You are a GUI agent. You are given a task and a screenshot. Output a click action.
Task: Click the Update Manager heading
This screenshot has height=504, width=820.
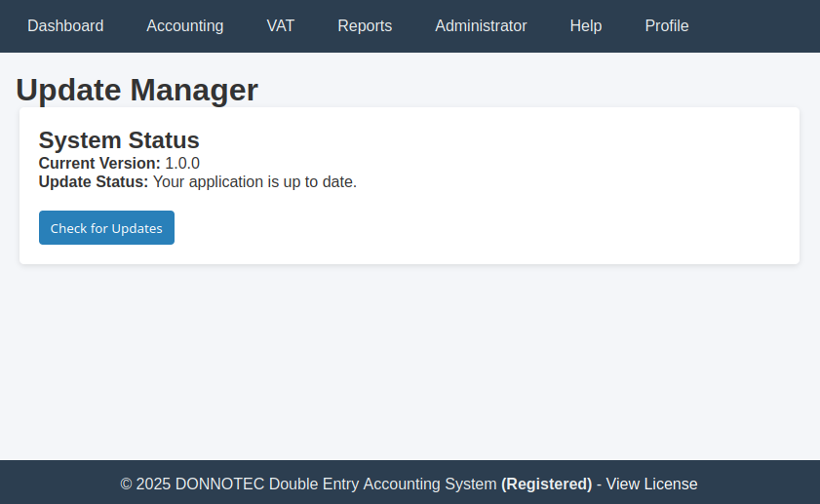click(x=137, y=90)
